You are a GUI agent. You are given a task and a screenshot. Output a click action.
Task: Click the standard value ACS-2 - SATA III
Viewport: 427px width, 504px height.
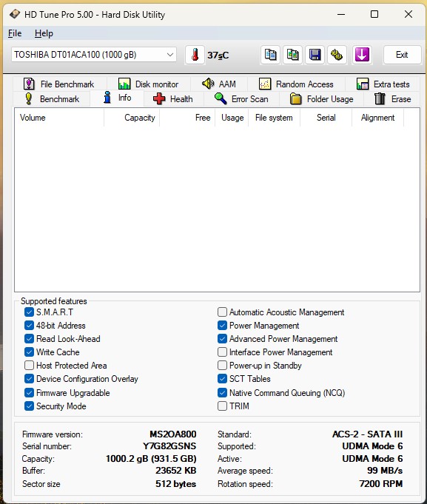(x=367, y=434)
